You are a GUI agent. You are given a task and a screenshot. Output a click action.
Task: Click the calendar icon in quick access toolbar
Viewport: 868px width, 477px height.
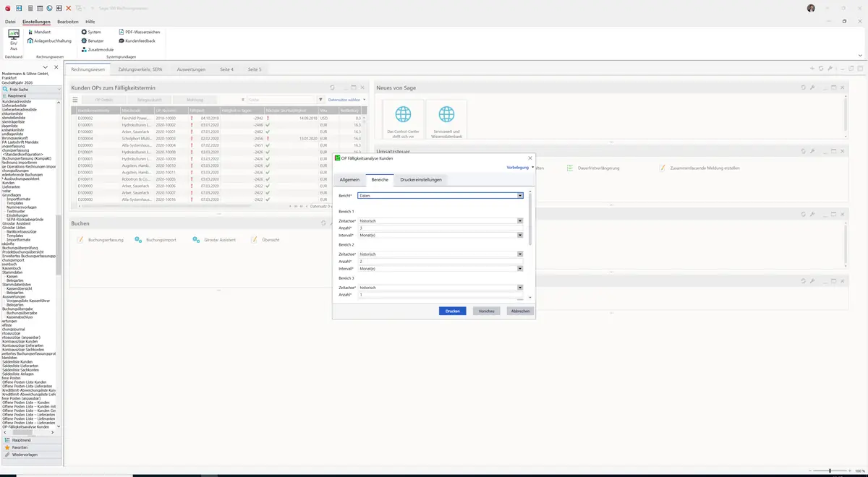coord(40,8)
